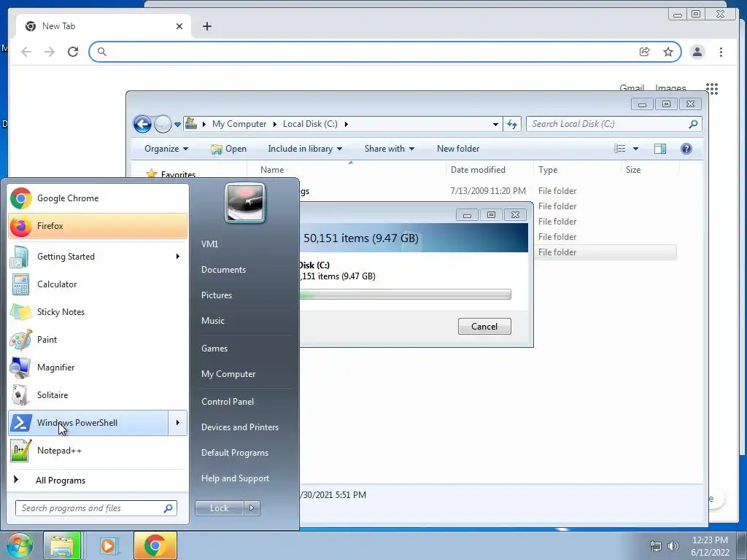Image resolution: width=747 pixels, height=560 pixels.
Task: Open Default Programs from Start menu
Action: click(235, 453)
